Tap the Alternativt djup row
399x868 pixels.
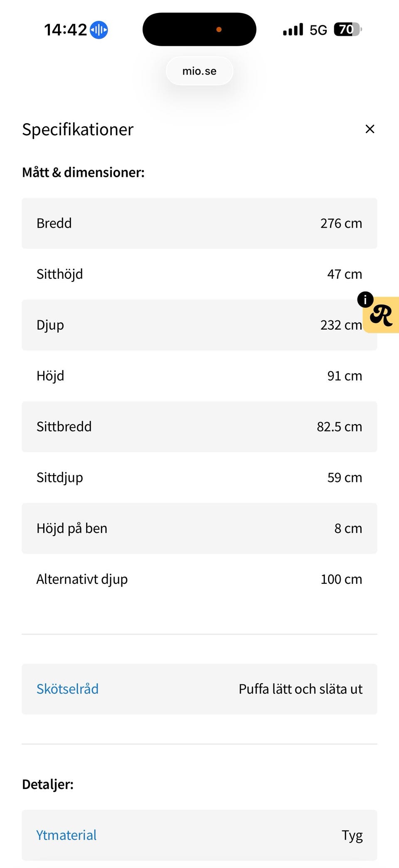pyautogui.click(x=199, y=579)
